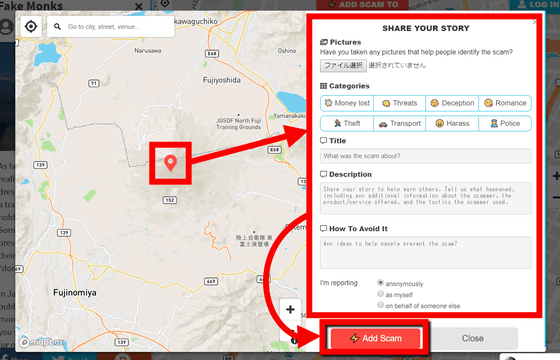Click the Add Scam button
The image size is (560, 360).
pyautogui.click(x=375, y=338)
